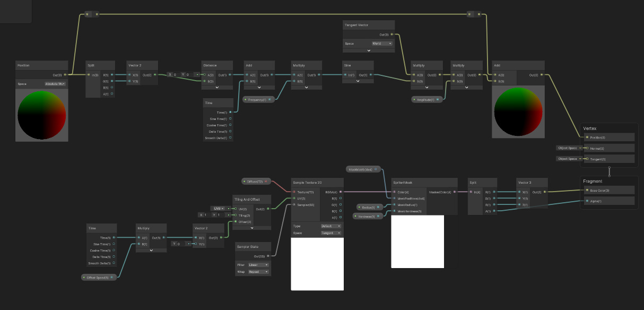The image size is (644, 310).
Task: Click the RGBA(4) output port of Sample Texture 2D
Action: tap(341, 192)
